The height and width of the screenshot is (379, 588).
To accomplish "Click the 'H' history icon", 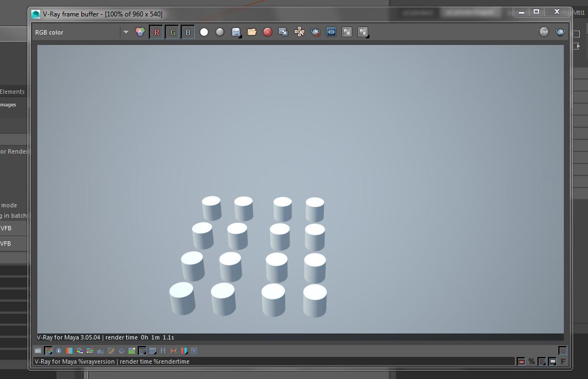I will click(163, 351).
